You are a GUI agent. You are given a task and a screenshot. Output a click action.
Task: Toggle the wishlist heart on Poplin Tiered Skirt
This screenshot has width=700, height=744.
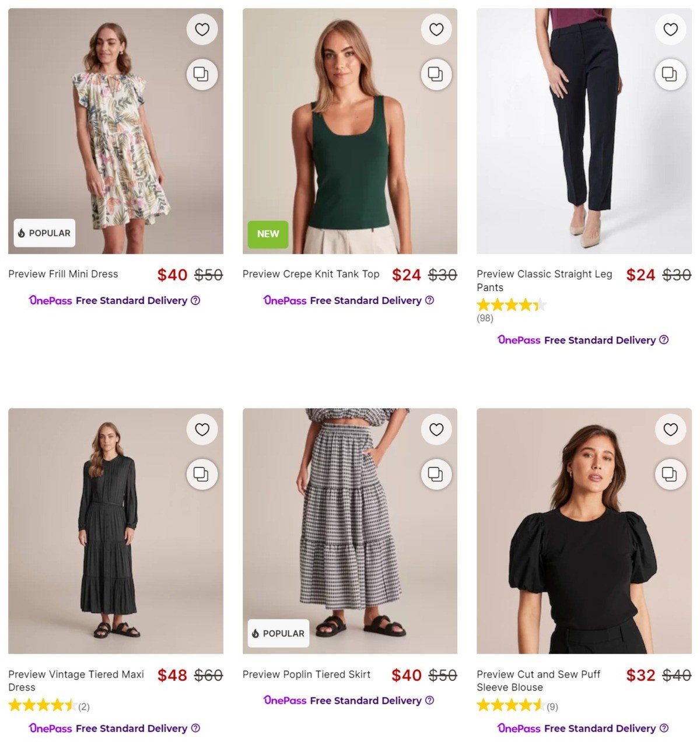coord(436,429)
